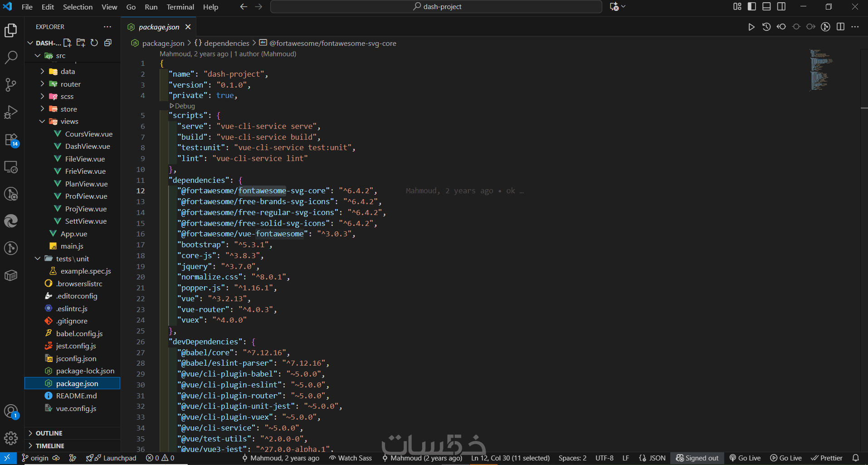
Task: Click the dash-project command center search box
Action: pyautogui.click(x=436, y=7)
